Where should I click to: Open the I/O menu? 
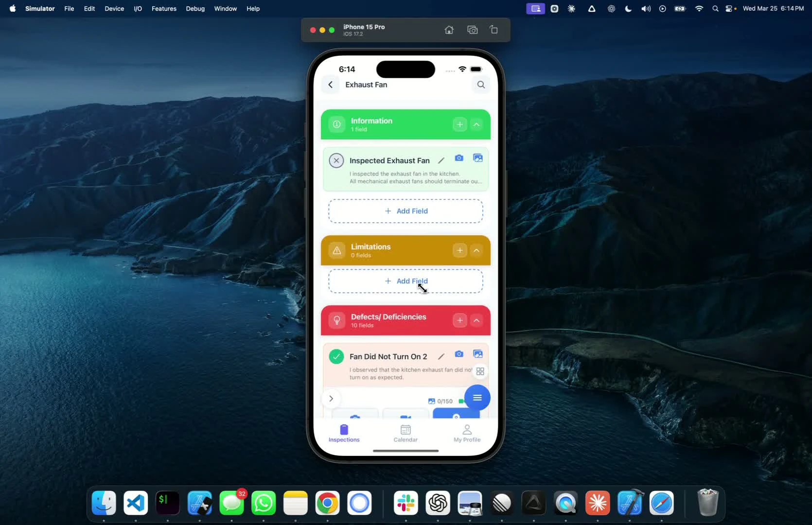click(138, 9)
